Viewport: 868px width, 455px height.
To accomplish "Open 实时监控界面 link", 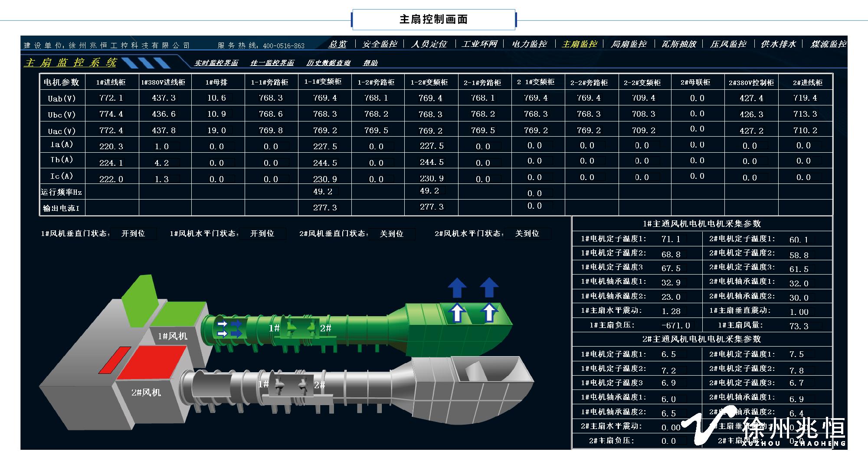I will coord(216,63).
